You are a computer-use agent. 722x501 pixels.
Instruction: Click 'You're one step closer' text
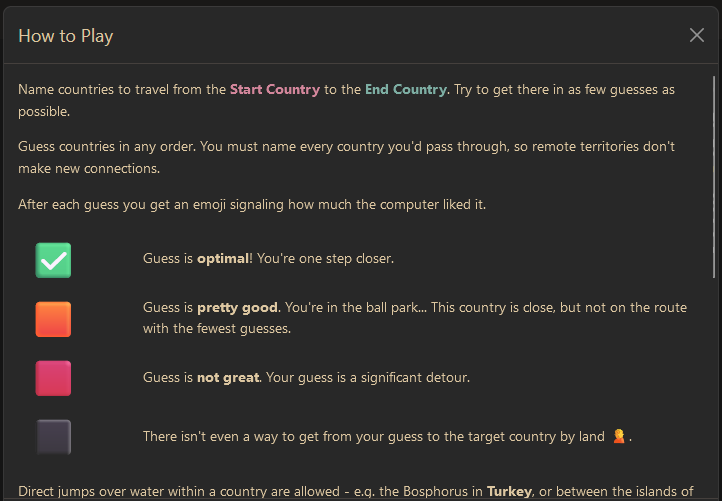[325, 258]
